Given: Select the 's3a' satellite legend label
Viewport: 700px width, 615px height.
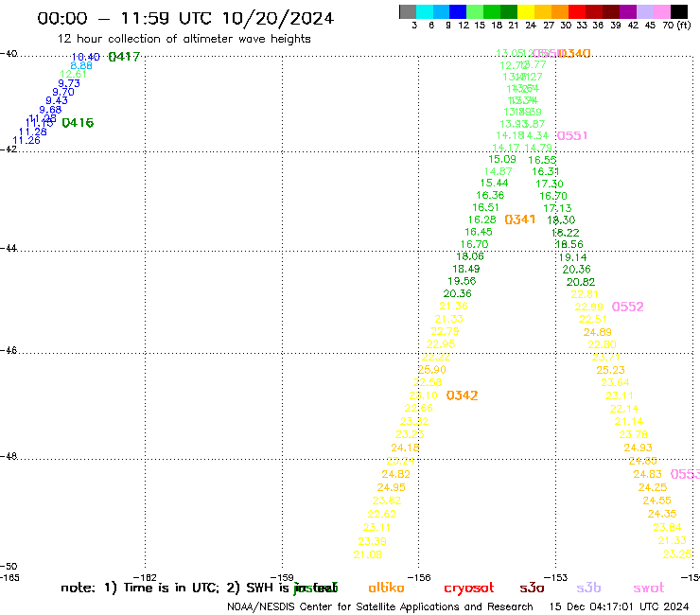Looking at the screenshot, I should [532, 589].
